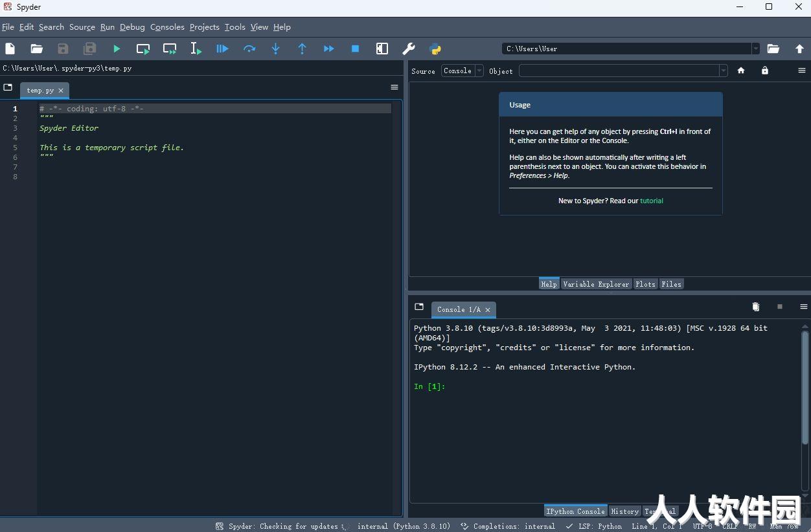Open the Tools menu

235,27
